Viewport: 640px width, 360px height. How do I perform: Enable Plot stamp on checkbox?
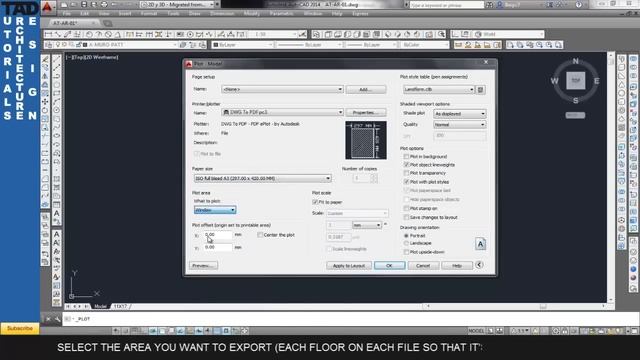[x=406, y=208]
